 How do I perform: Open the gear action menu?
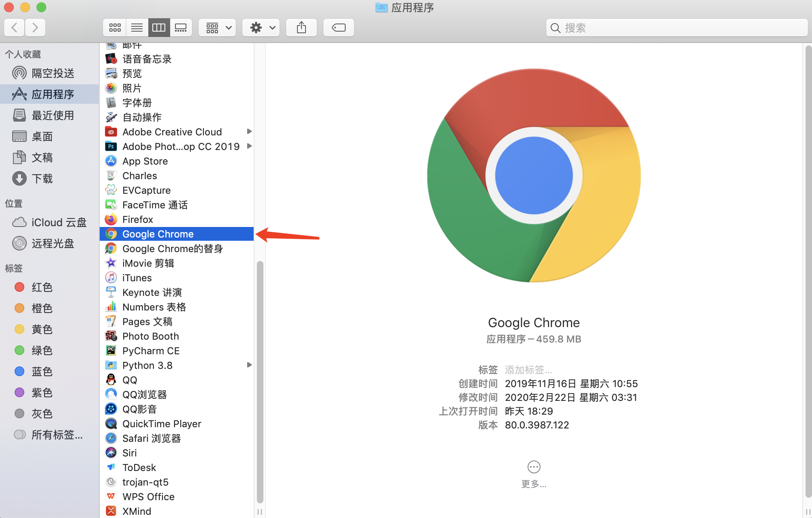pyautogui.click(x=261, y=28)
